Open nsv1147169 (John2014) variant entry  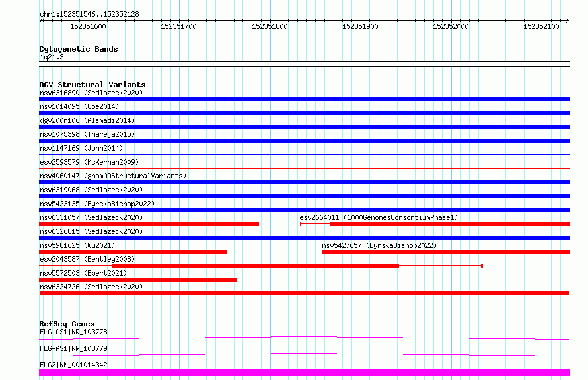[x=81, y=148]
